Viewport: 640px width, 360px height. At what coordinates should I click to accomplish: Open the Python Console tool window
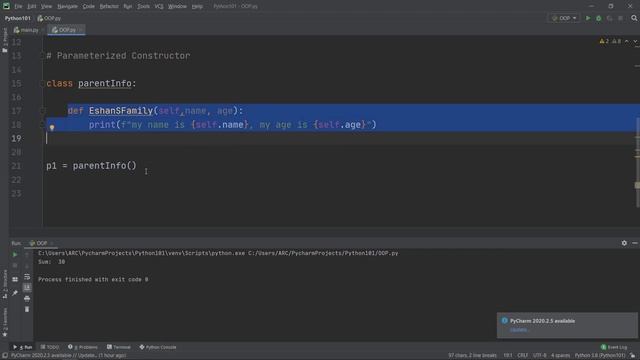[158, 347]
